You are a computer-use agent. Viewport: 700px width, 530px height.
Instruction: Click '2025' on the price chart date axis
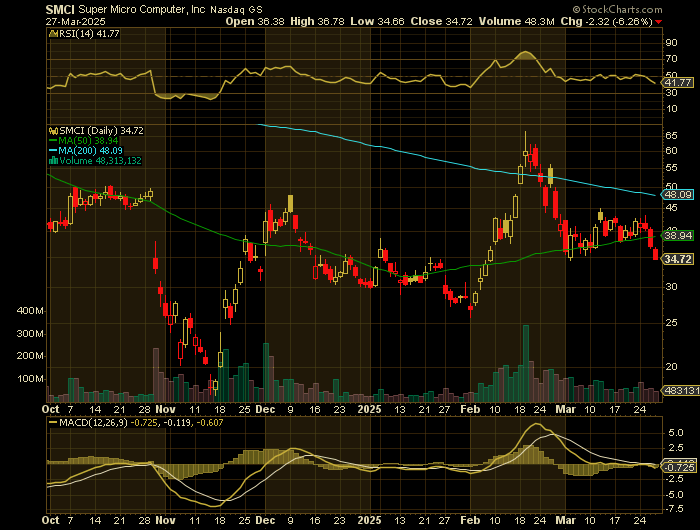point(370,409)
